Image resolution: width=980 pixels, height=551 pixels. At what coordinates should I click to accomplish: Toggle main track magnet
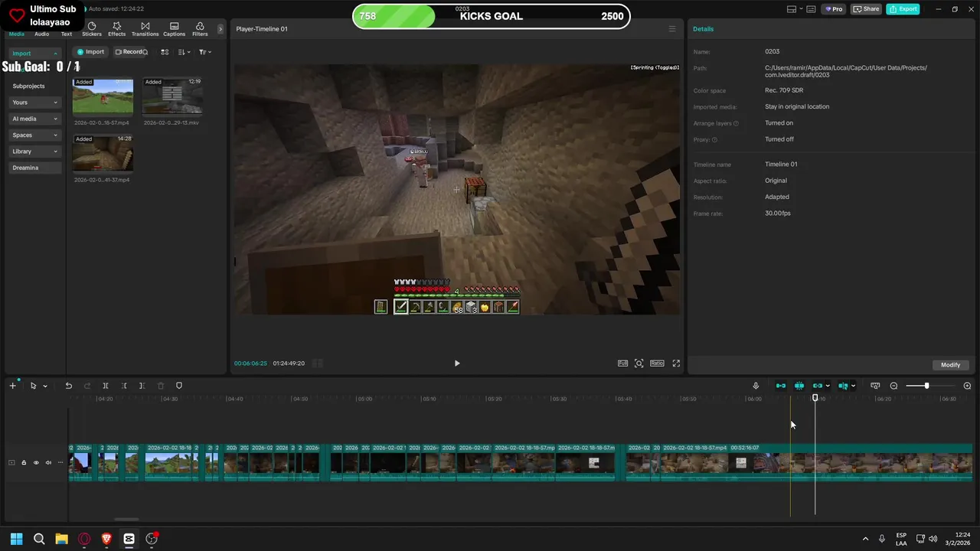click(781, 386)
